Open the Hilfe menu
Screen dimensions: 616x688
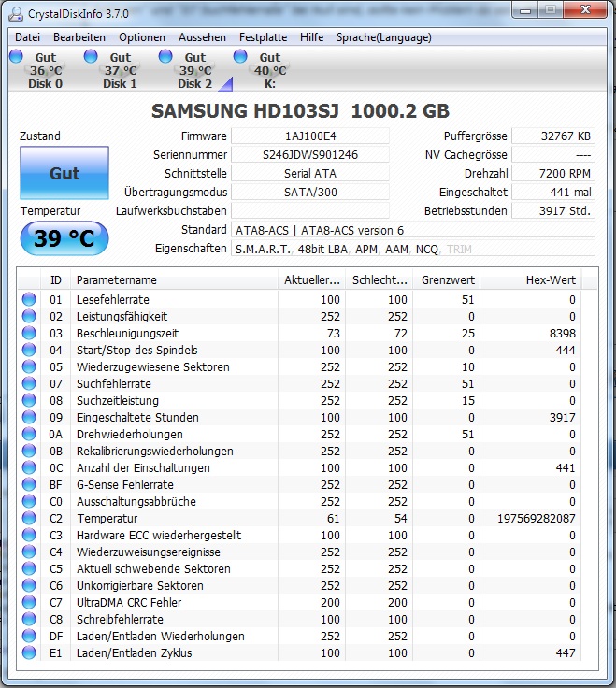click(311, 37)
